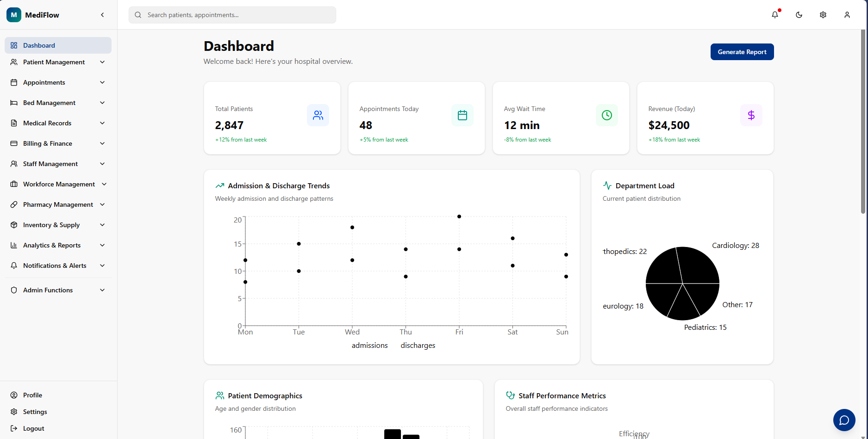Open the chat support bubble
Screen dimensions: 868x439
[x=844, y=420]
